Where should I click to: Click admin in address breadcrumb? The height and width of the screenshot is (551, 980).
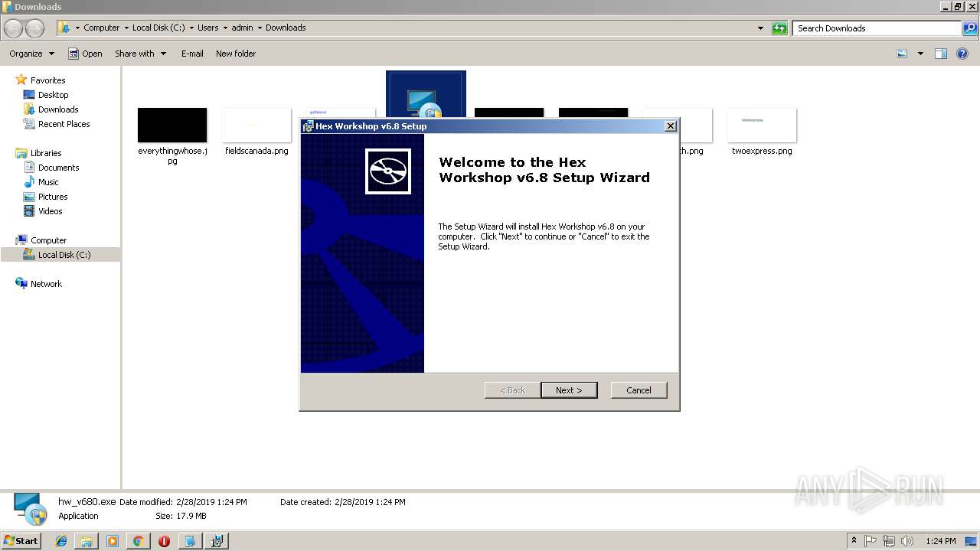click(242, 28)
